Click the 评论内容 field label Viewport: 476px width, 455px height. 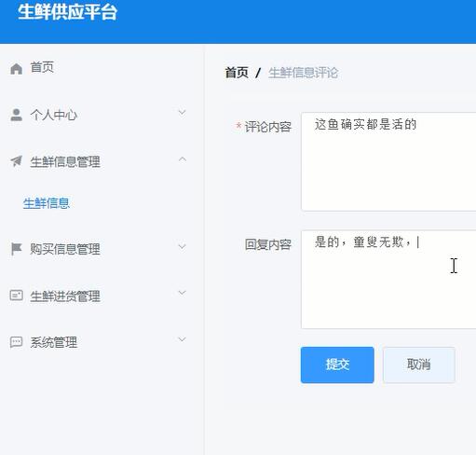click(268, 127)
